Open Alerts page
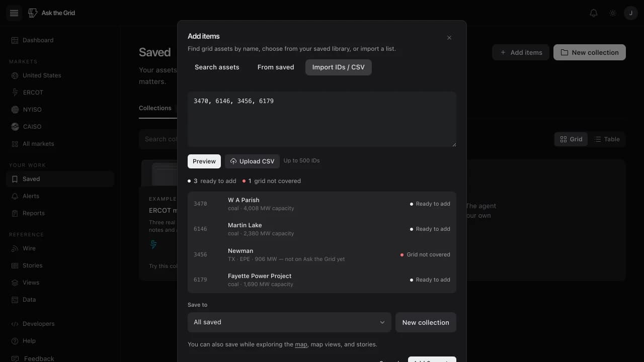The height and width of the screenshot is (362, 644). click(60, 196)
